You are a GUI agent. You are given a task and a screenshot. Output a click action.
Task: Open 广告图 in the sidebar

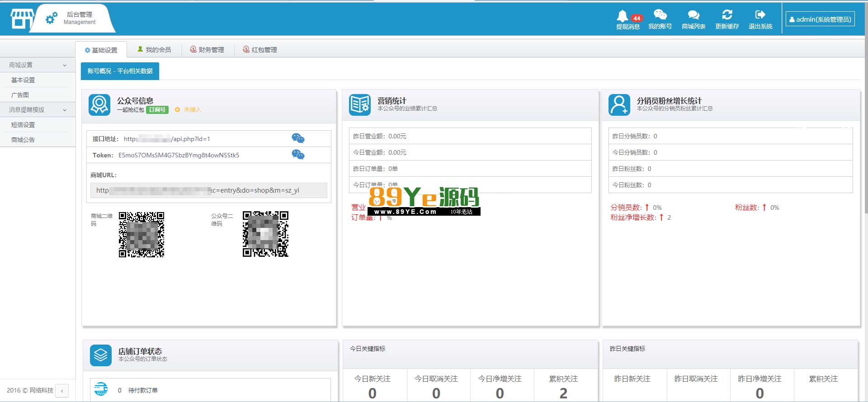point(20,95)
